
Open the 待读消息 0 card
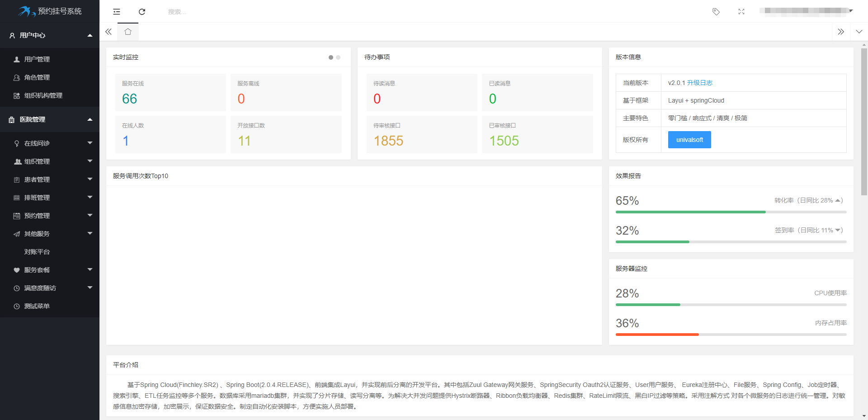tap(422, 92)
